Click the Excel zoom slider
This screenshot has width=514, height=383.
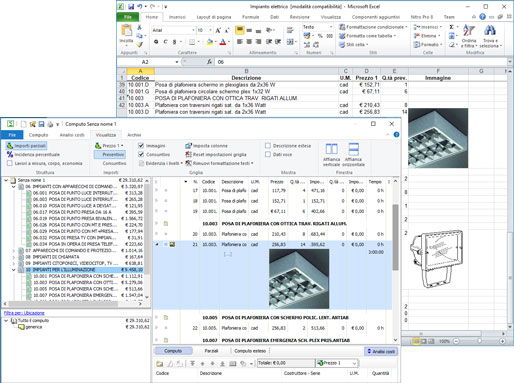[479, 341]
